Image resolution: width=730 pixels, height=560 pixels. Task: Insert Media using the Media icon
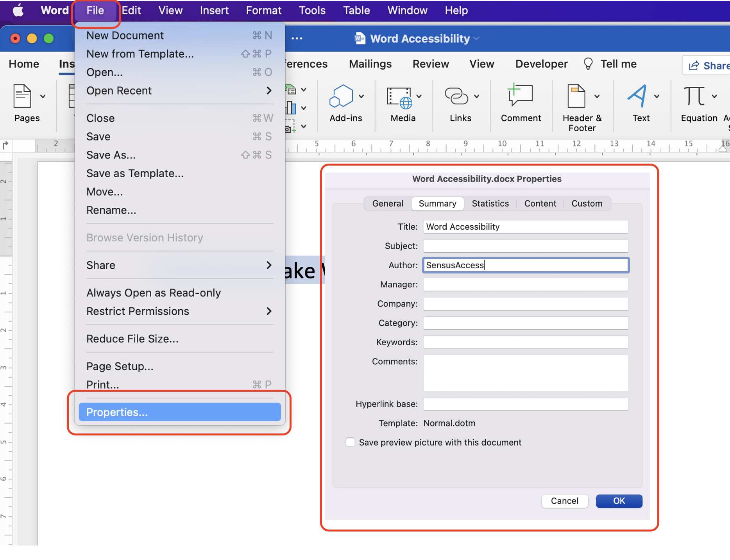(x=399, y=96)
